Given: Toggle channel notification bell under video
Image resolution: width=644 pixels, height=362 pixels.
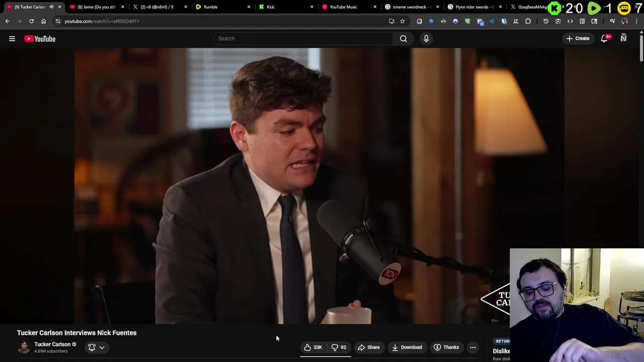Looking at the screenshot, I should 92,347.
